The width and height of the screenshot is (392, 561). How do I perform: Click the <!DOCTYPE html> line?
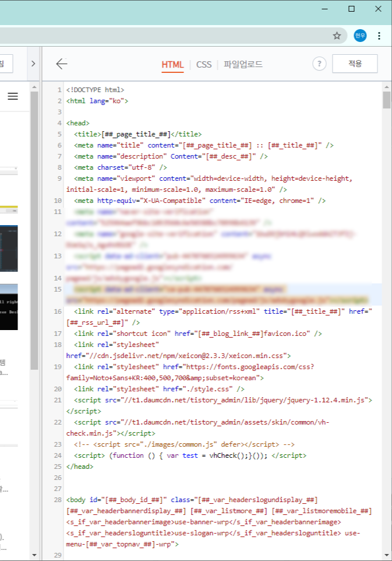[x=95, y=90]
